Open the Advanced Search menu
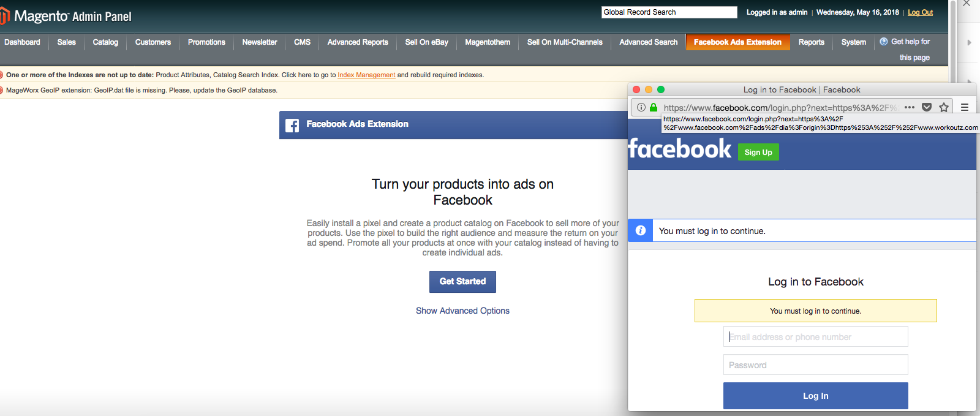The image size is (980, 416). point(649,42)
